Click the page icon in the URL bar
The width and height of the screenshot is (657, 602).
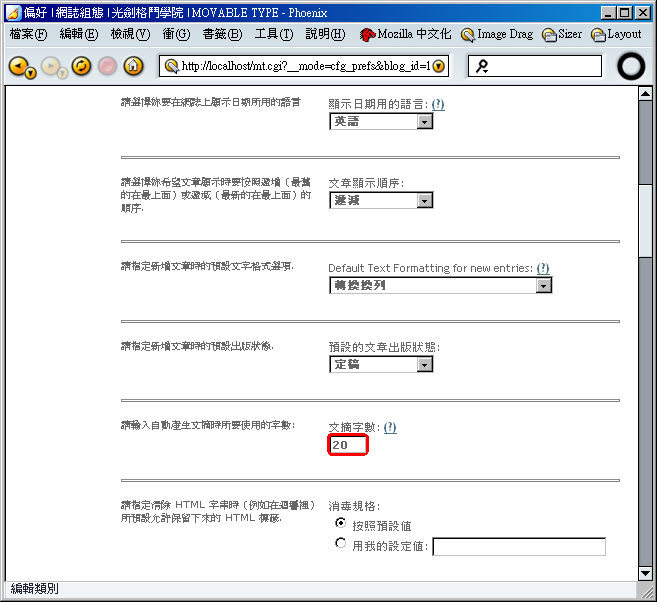[171, 66]
